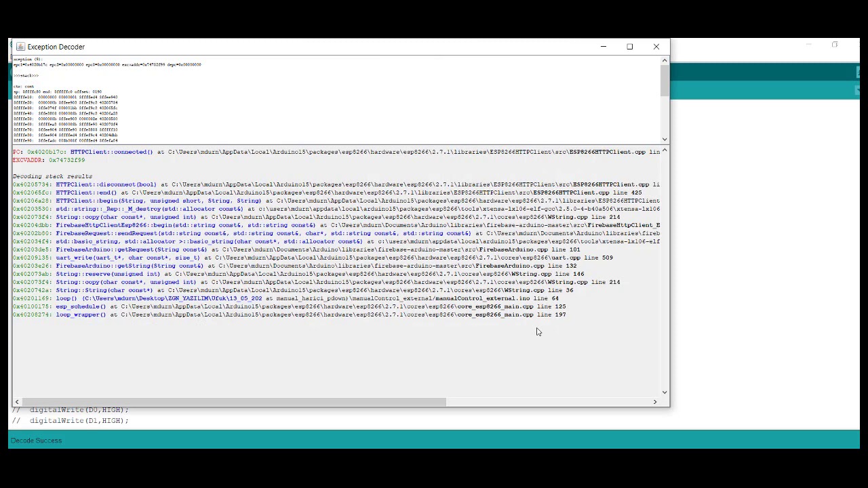Click left arrow of horizontal scrollbar
The height and width of the screenshot is (488, 868).
[17, 402]
